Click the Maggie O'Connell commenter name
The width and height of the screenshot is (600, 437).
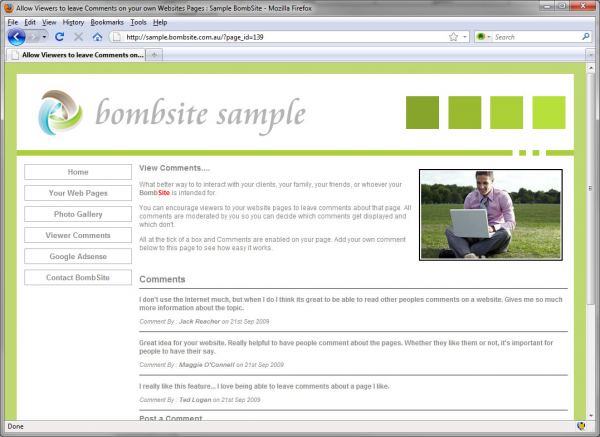207,365
